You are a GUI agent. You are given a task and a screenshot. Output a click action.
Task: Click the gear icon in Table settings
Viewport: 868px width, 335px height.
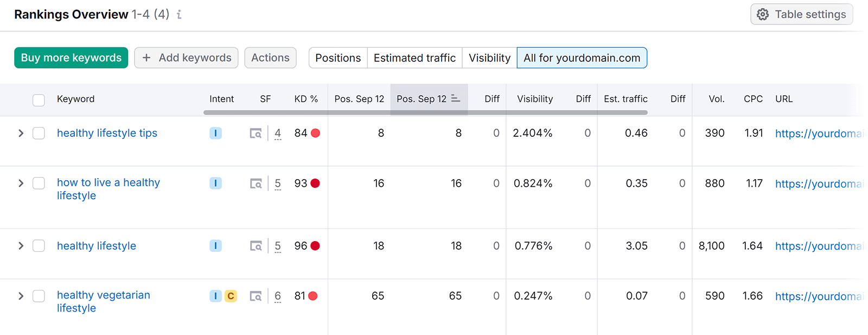click(x=763, y=15)
